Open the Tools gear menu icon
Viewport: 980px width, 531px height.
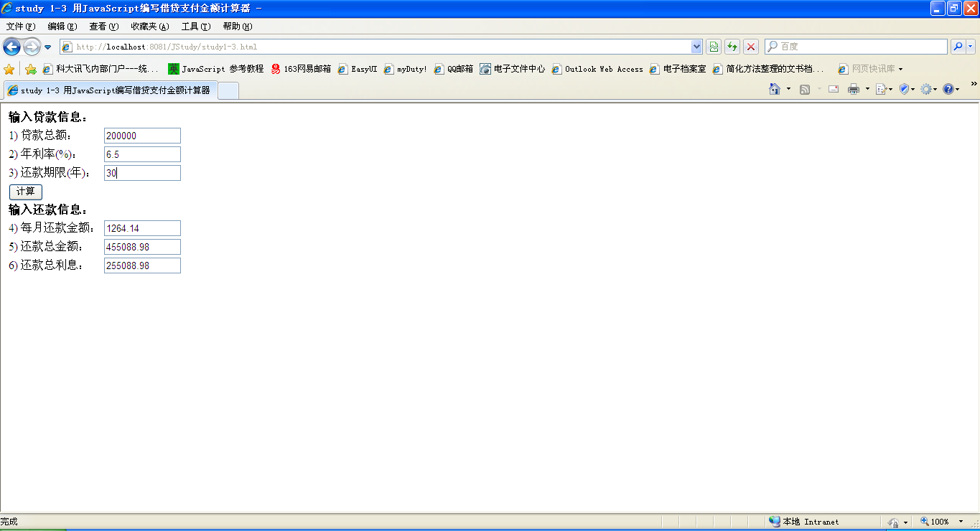click(x=928, y=89)
